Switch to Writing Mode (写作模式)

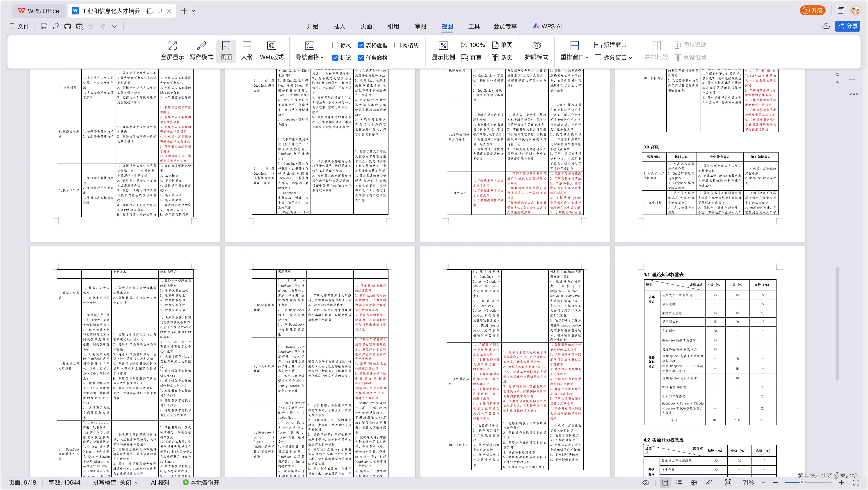tap(201, 51)
